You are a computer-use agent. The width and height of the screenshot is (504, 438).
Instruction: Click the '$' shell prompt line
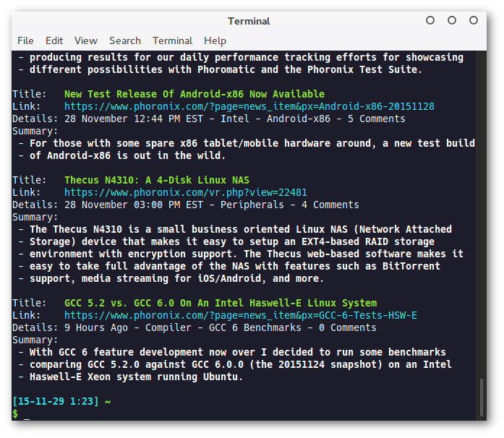click(15, 413)
